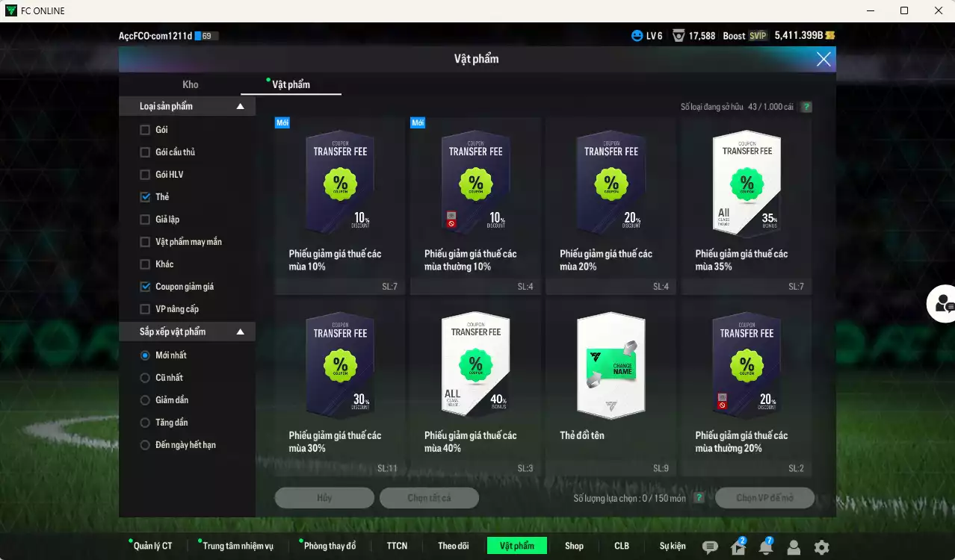Uncheck the Thẻ filter checkbox
The height and width of the screenshot is (560, 955).
tap(145, 197)
